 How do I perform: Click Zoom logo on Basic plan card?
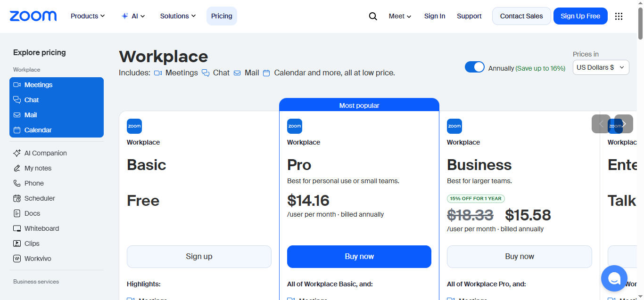pyautogui.click(x=134, y=126)
